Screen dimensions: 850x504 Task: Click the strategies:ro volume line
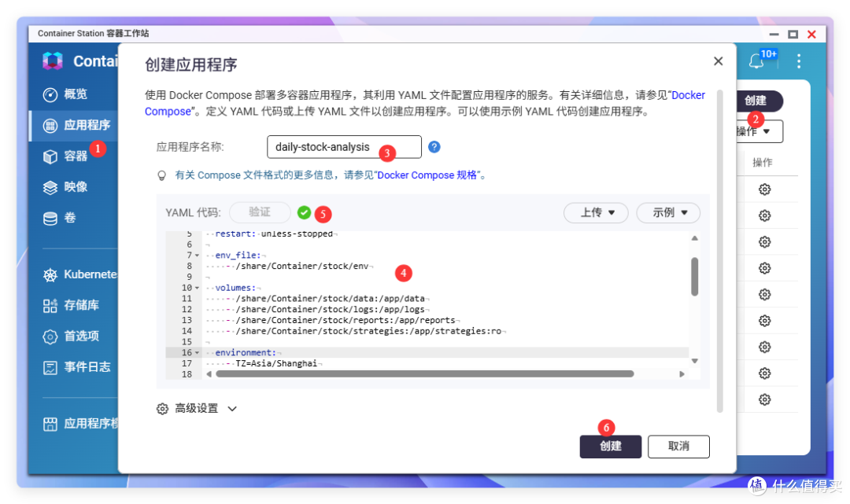[368, 331]
